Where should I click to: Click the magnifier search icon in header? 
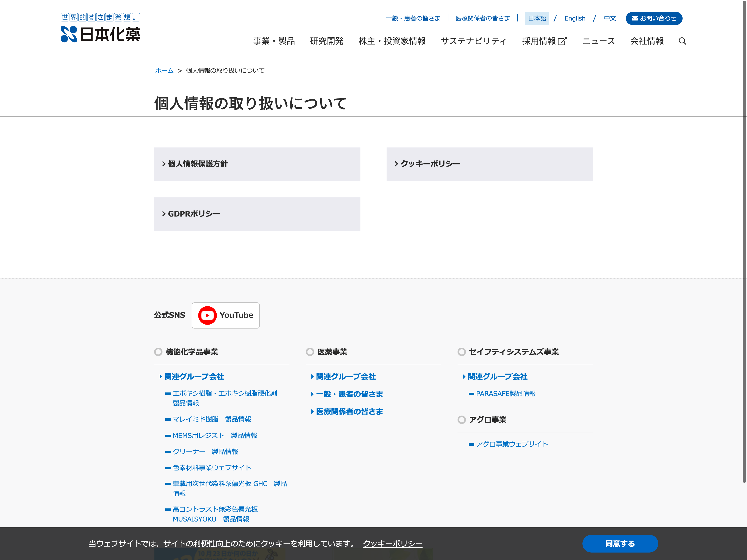[682, 41]
